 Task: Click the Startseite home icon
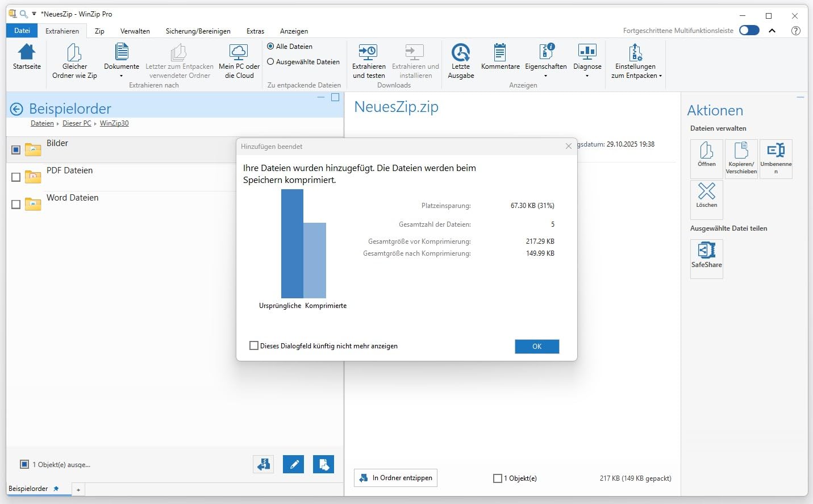tap(27, 52)
